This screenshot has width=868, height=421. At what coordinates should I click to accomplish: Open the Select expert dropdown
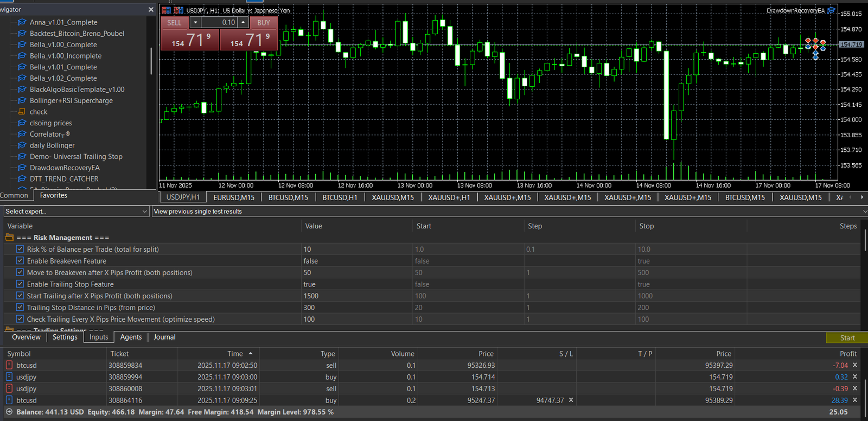coord(76,212)
